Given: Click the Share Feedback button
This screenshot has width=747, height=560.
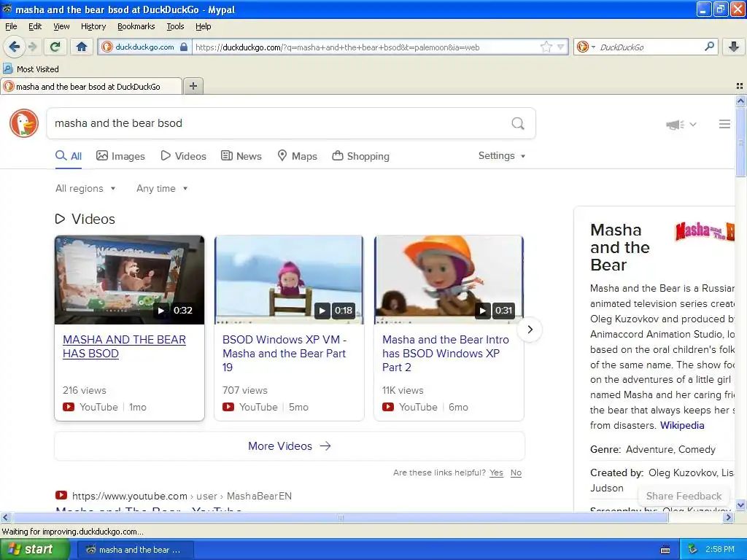Looking at the screenshot, I should click(x=684, y=496).
